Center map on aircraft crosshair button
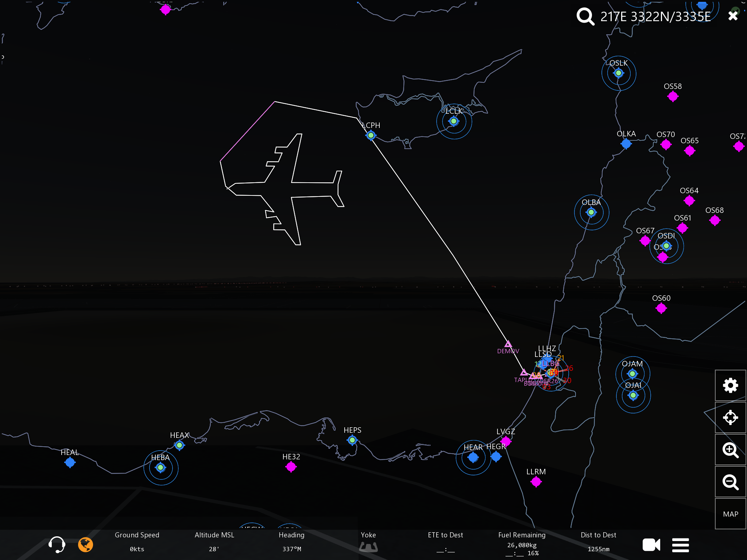This screenshot has width=747, height=560. (730, 417)
